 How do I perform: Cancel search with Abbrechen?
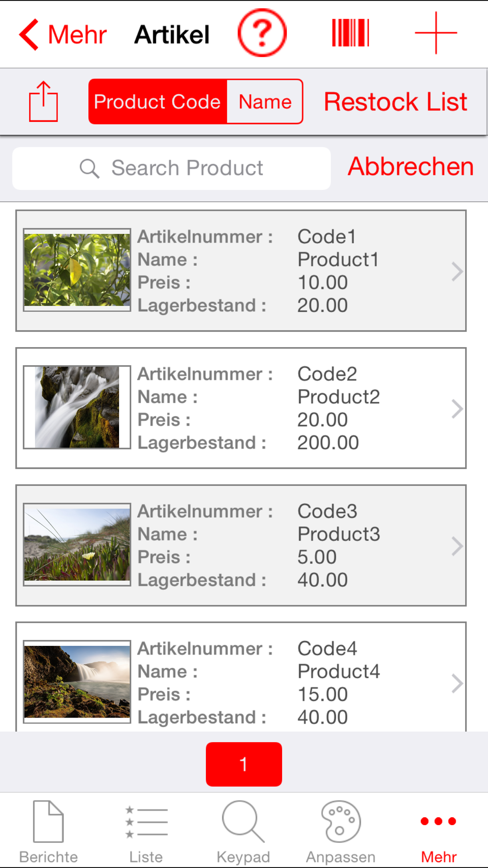point(410,166)
